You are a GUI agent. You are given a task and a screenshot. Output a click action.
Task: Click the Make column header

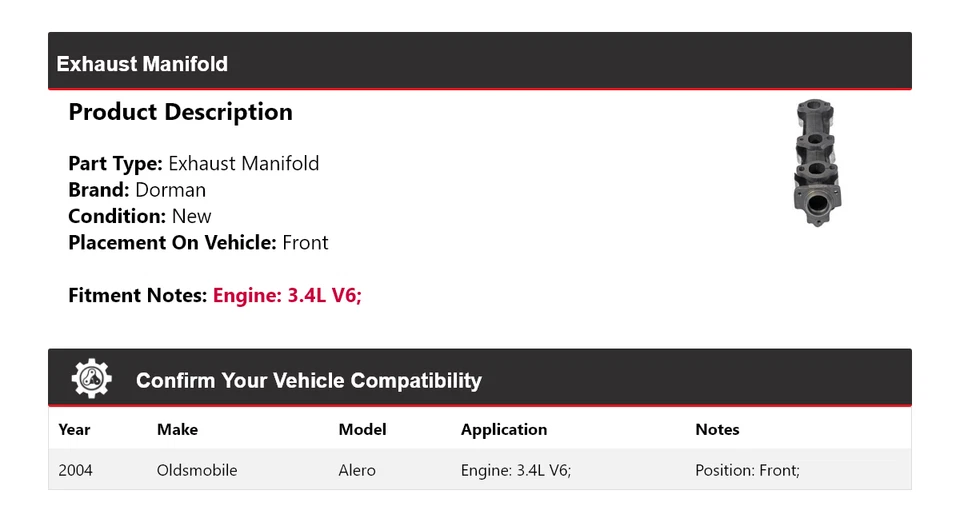click(x=177, y=429)
